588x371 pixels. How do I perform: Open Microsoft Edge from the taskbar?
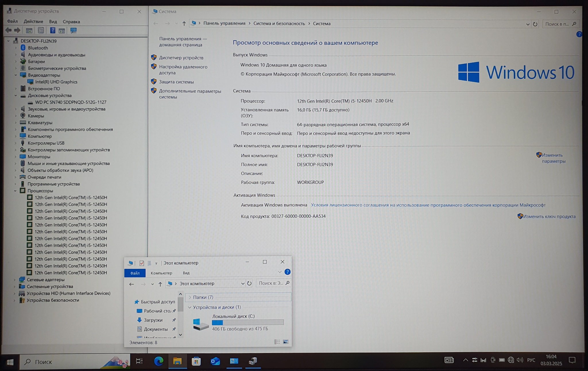click(158, 361)
